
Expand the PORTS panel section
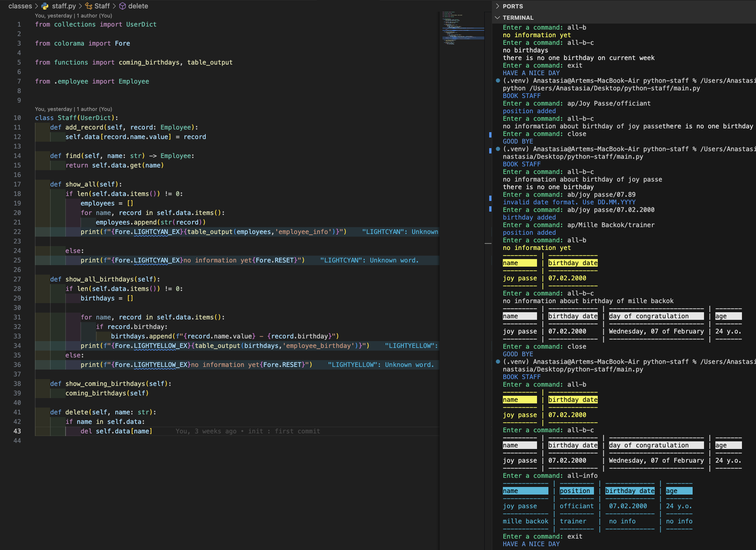[512, 6]
